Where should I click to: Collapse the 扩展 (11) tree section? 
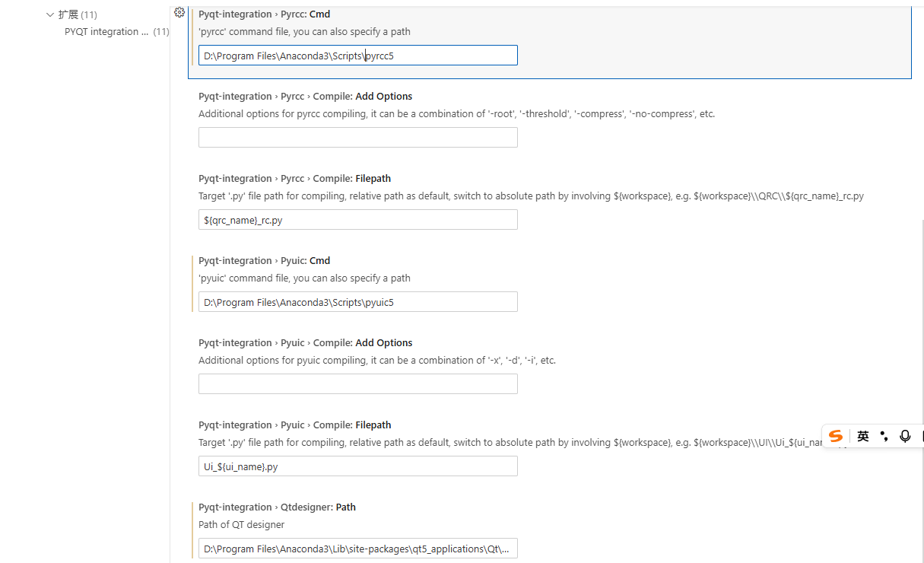pyautogui.click(x=50, y=14)
